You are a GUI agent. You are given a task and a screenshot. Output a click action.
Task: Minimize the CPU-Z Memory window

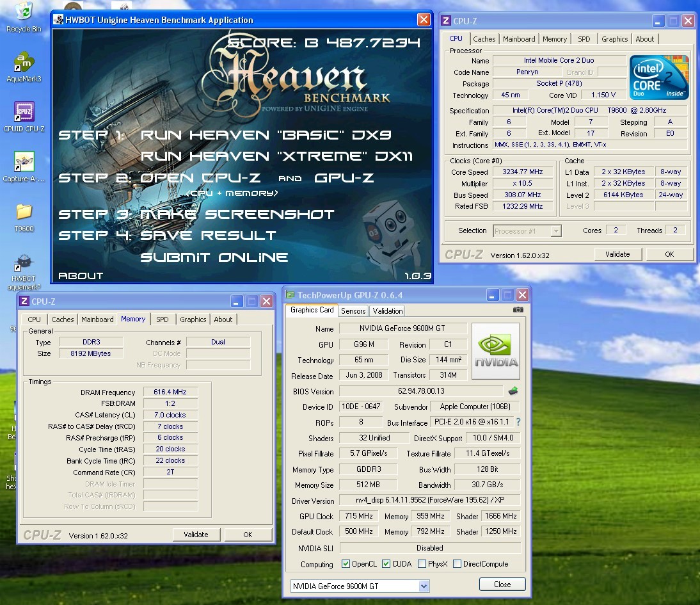237,301
